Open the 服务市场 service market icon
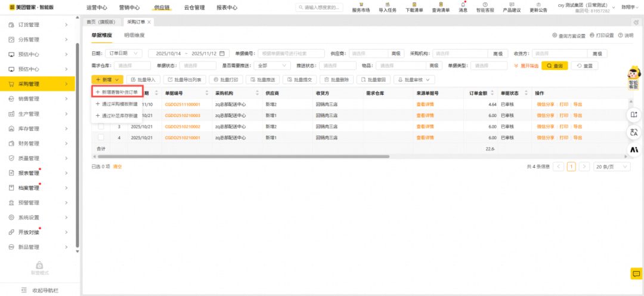This screenshot has width=644, height=296. tap(361, 5)
